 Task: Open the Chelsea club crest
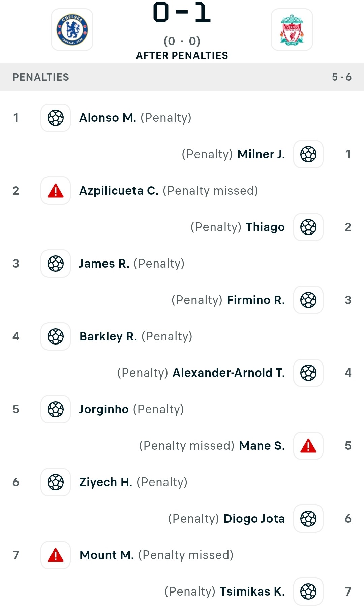[72, 30]
